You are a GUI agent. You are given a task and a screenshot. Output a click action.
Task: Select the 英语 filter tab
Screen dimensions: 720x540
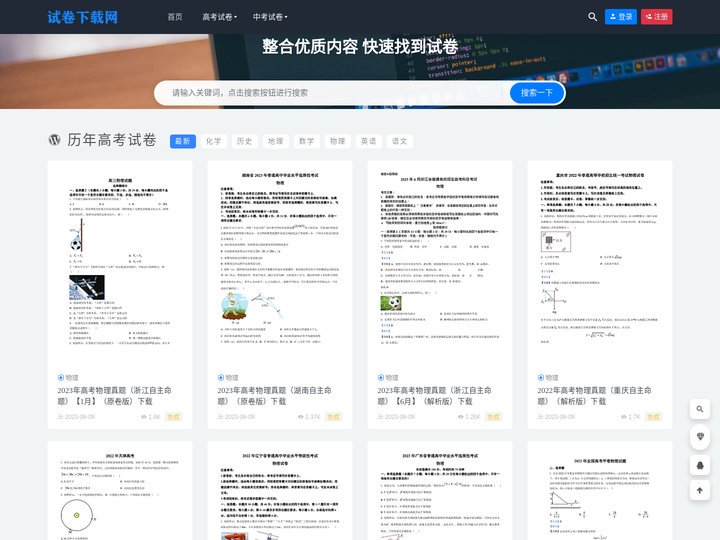(x=368, y=141)
